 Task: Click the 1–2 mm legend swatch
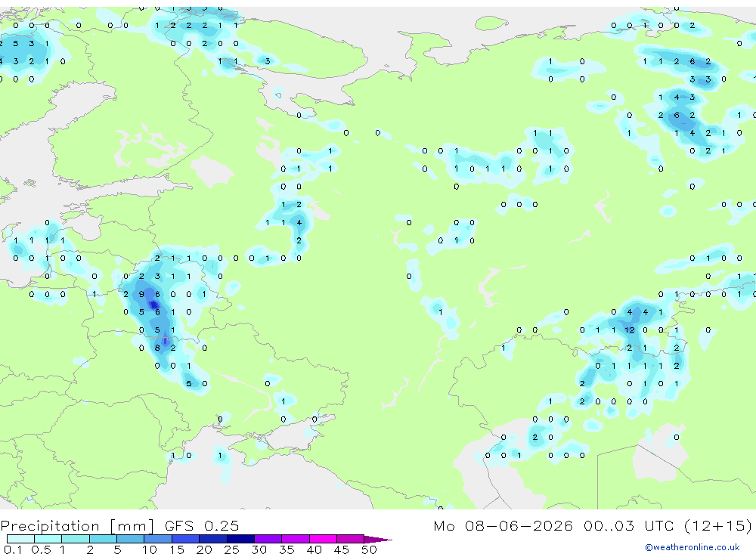click(x=75, y=539)
